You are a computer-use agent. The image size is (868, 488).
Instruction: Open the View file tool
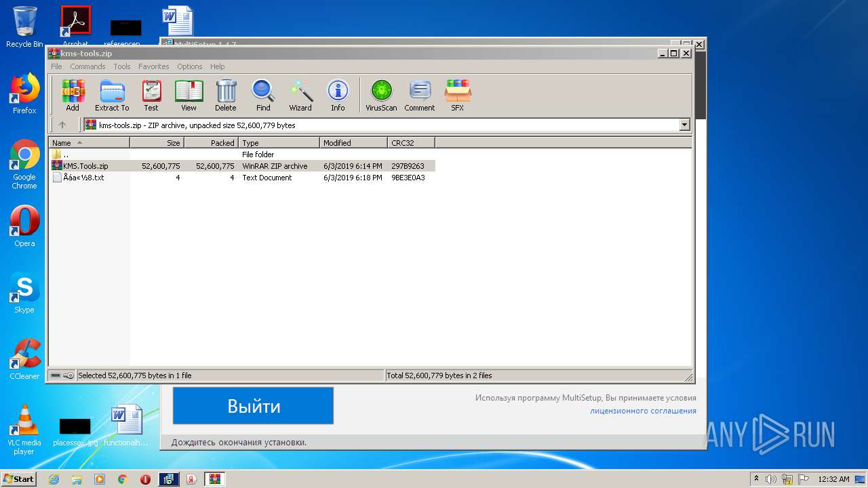(x=189, y=95)
